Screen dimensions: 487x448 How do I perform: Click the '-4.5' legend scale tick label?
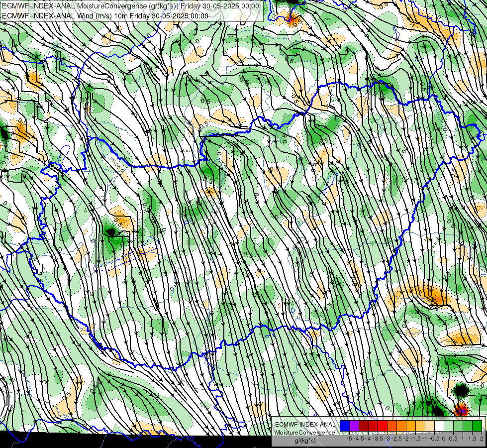(x=359, y=439)
